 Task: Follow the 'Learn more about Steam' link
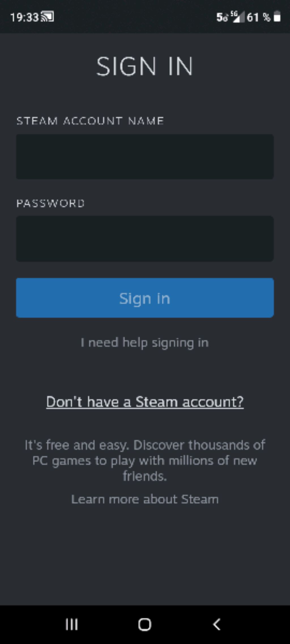(x=145, y=499)
